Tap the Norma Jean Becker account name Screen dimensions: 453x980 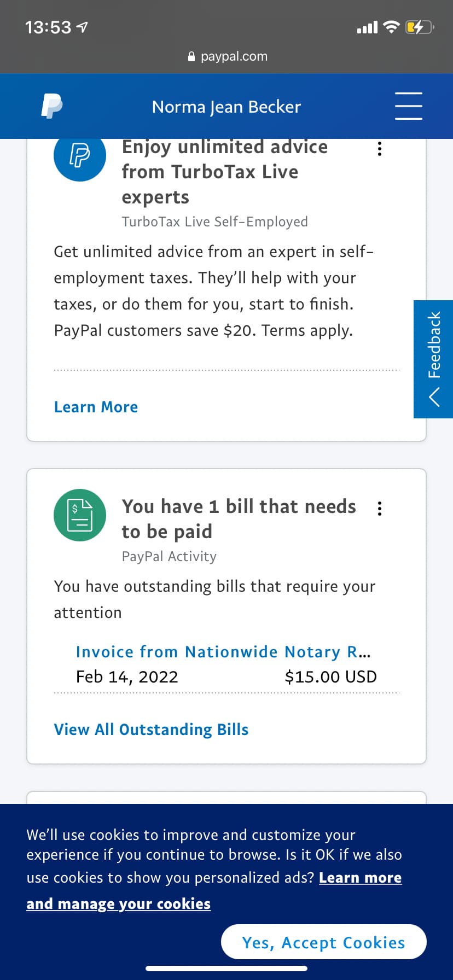[226, 107]
